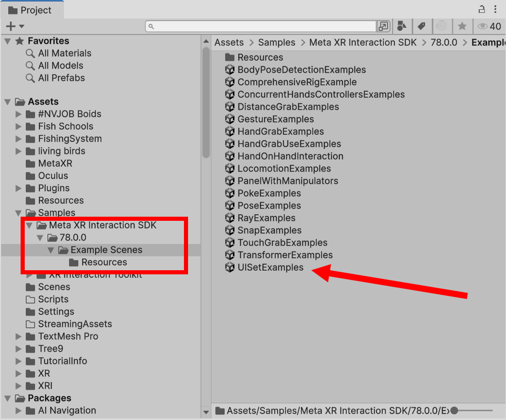Collapse the Favorites section
This screenshot has height=420, width=506.
(x=8, y=41)
